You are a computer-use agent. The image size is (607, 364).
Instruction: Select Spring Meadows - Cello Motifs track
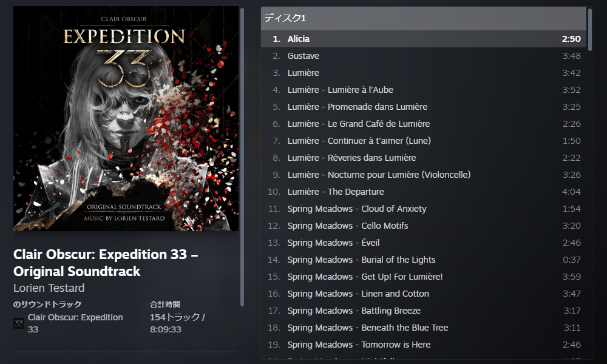[x=424, y=226]
